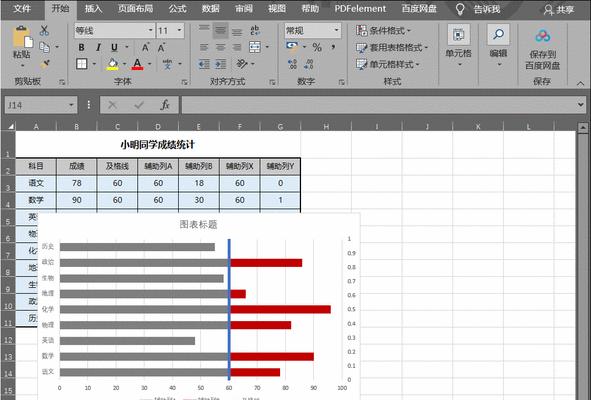Toggle Underline formatting
The image size is (591, 400).
coord(114,48)
